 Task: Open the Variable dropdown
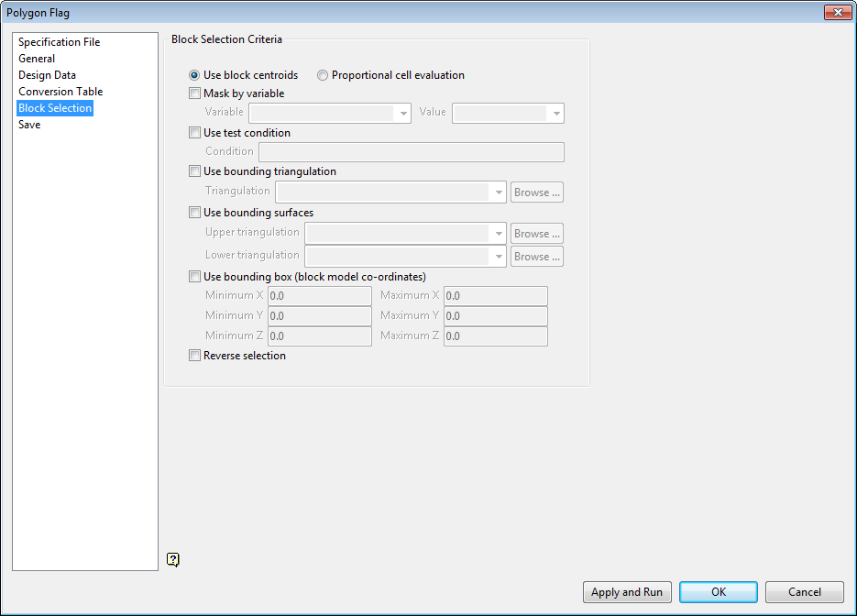403,112
